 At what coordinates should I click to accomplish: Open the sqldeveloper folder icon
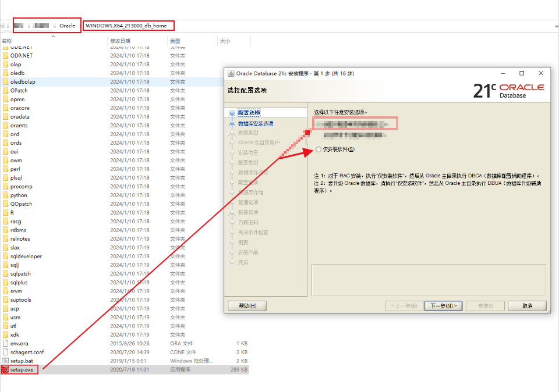pos(5,256)
